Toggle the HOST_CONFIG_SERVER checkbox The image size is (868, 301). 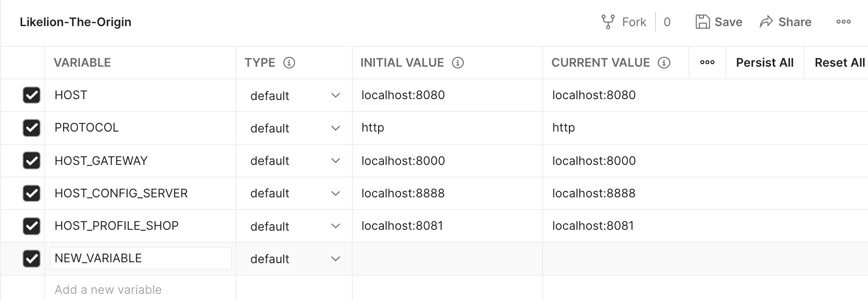click(32, 193)
